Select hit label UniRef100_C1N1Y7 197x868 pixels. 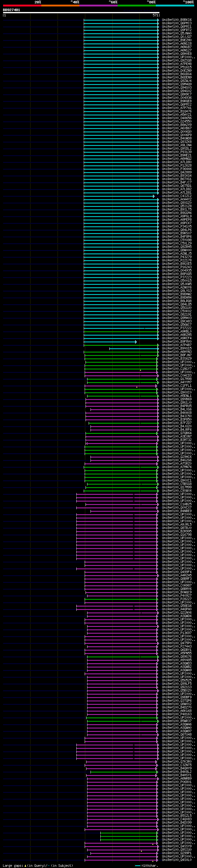pyautogui.click(x=177, y=369)
